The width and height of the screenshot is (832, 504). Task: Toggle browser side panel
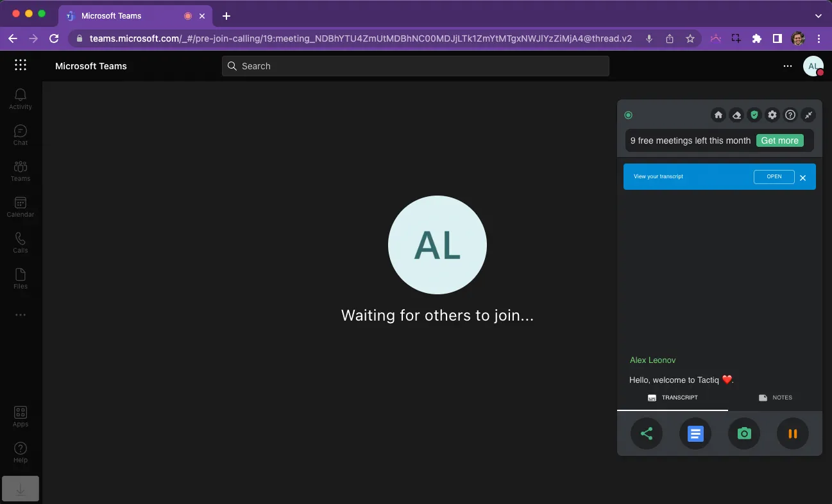tap(777, 38)
